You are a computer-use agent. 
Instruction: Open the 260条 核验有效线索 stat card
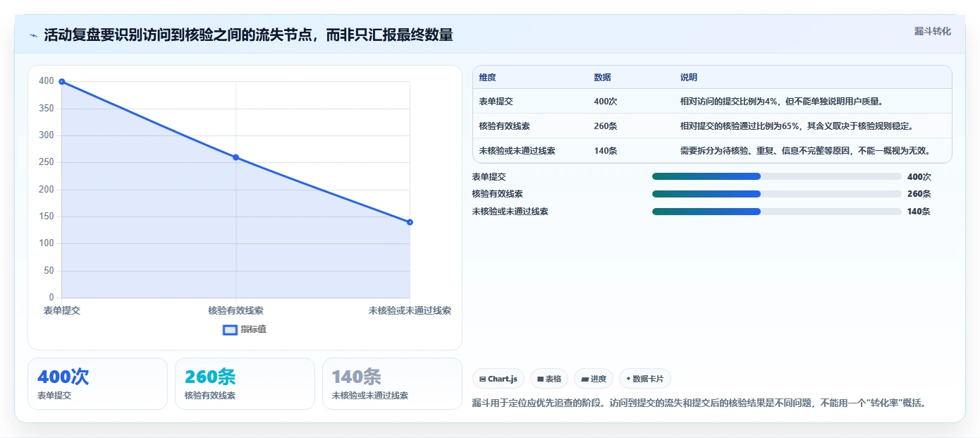(245, 384)
